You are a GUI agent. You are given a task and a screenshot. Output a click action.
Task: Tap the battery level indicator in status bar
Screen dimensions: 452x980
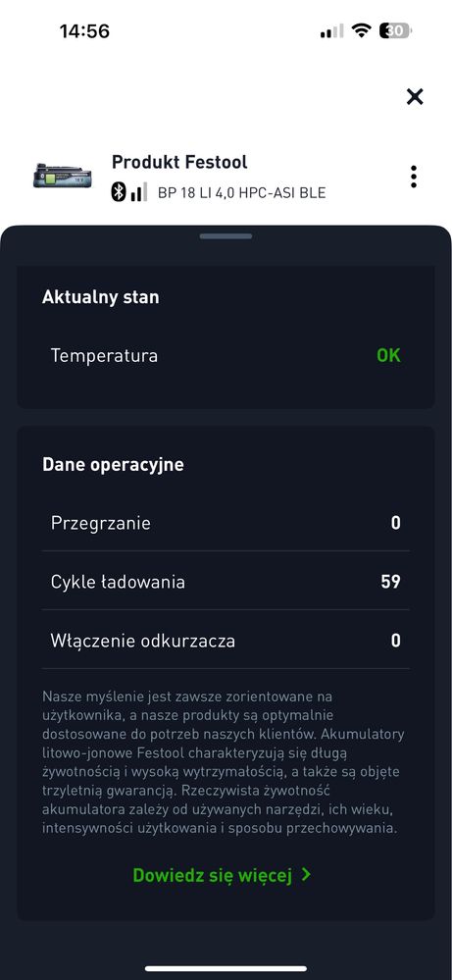pos(395,30)
